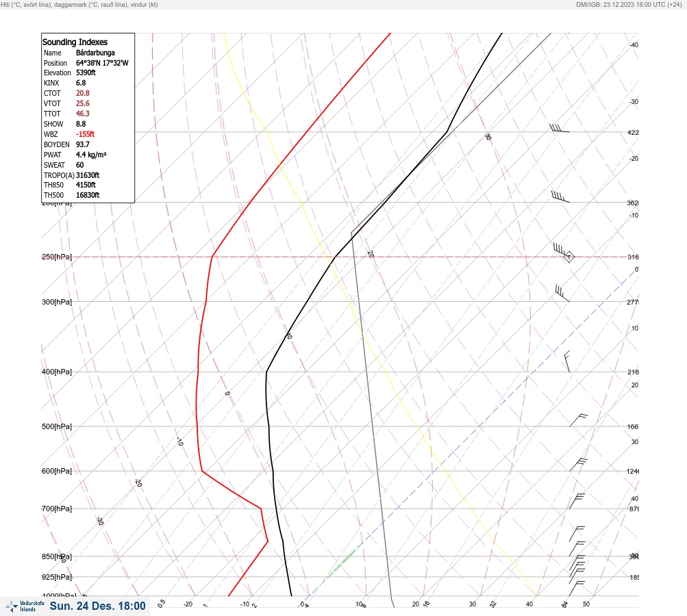Viewport: 687px width, 616px height.
Task: Click the red VTOT value 25.6
Action: pos(82,103)
